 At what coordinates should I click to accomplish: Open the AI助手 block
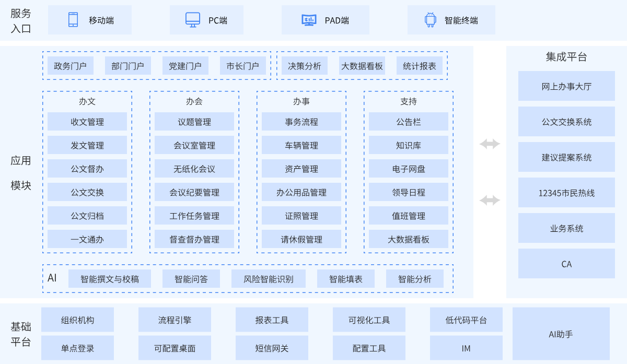[x=561, y=334]
